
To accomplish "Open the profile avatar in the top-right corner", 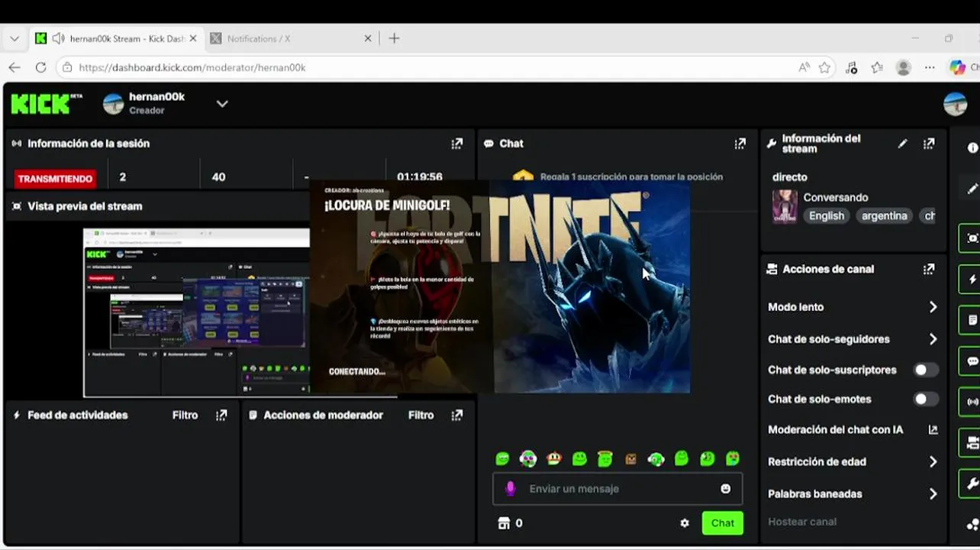I will click(x=956, y=104).
